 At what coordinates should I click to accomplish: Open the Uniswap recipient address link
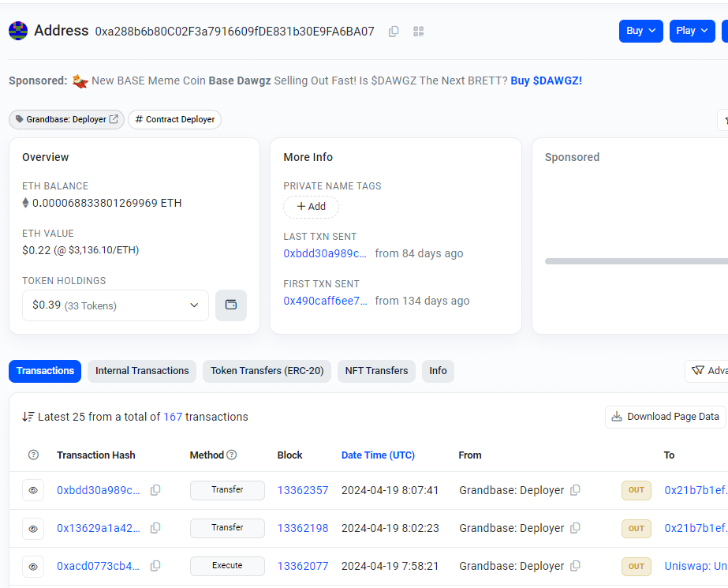pos(696,566)
